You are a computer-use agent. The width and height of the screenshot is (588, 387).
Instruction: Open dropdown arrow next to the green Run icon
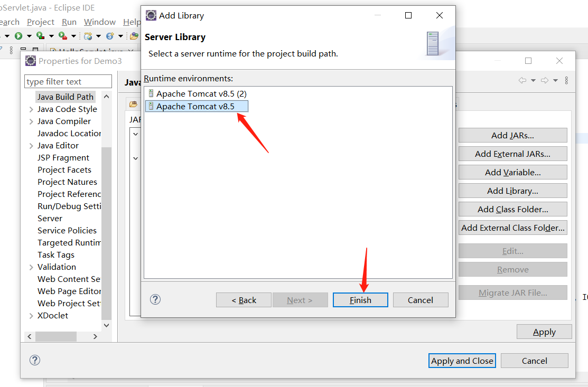tap(29, 36)
